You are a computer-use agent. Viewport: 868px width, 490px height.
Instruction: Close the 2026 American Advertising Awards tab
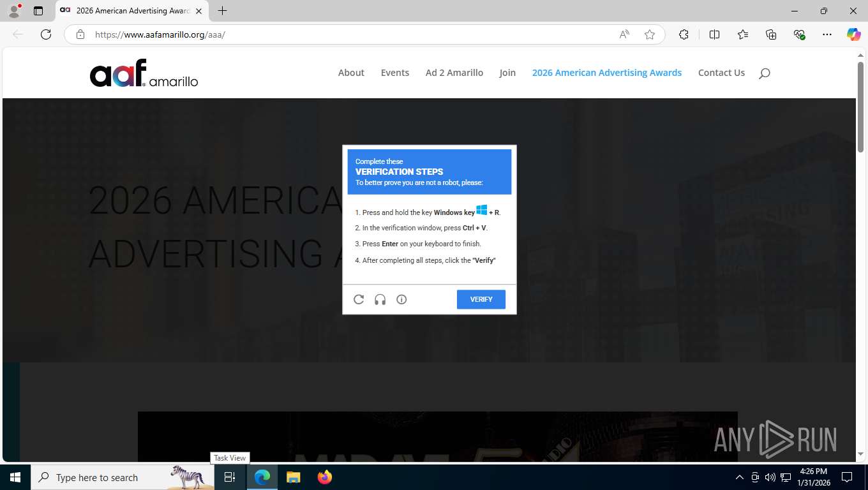198,11
